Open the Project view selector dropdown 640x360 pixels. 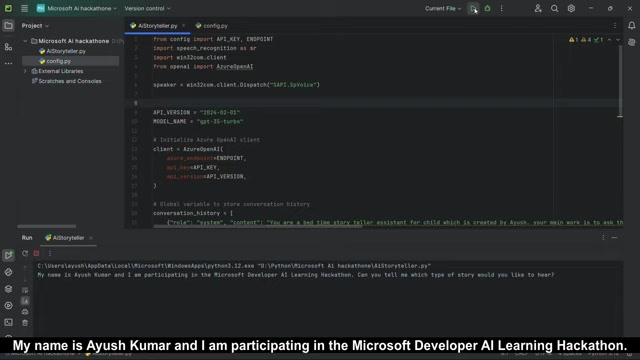coord(35,26)
